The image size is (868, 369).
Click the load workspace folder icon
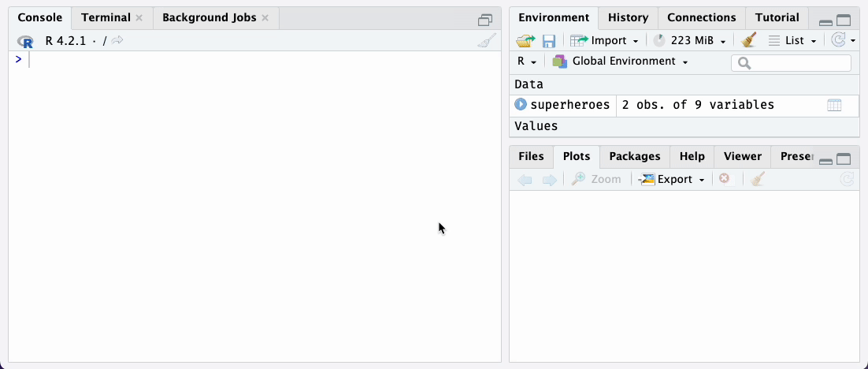(x=525, y=40)
